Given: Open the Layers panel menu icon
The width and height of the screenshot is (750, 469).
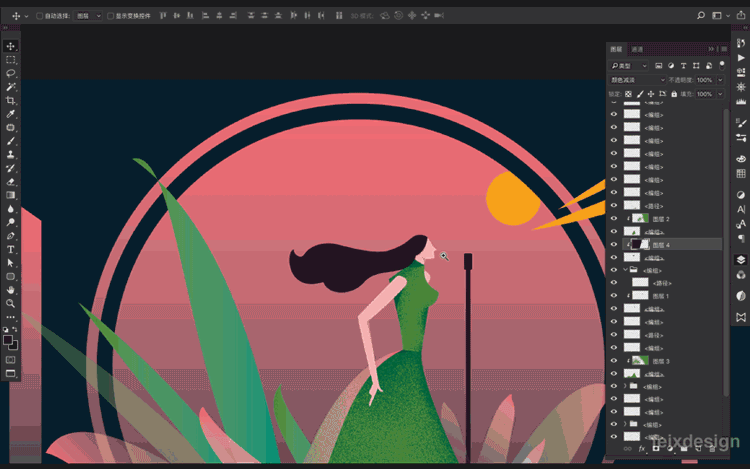Looking at the screenshot, I should (724, 49).
